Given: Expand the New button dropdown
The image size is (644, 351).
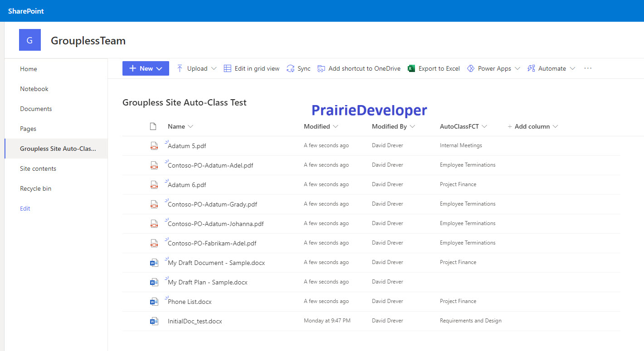Looking at the screenshot, I should point(159,69).
